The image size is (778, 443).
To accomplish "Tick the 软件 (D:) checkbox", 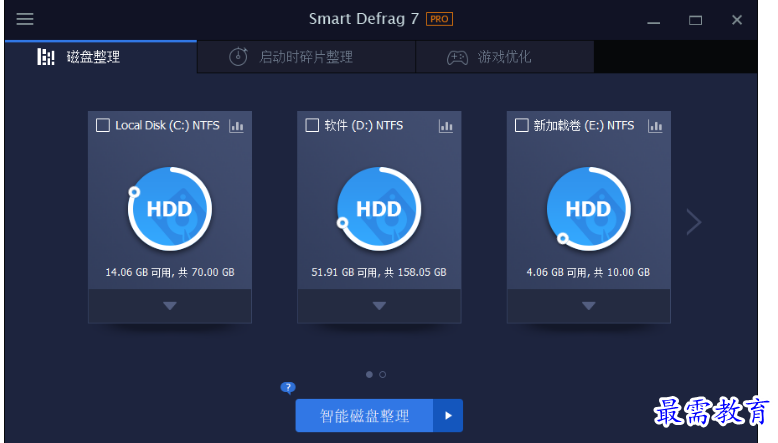I will coord(312,125).
